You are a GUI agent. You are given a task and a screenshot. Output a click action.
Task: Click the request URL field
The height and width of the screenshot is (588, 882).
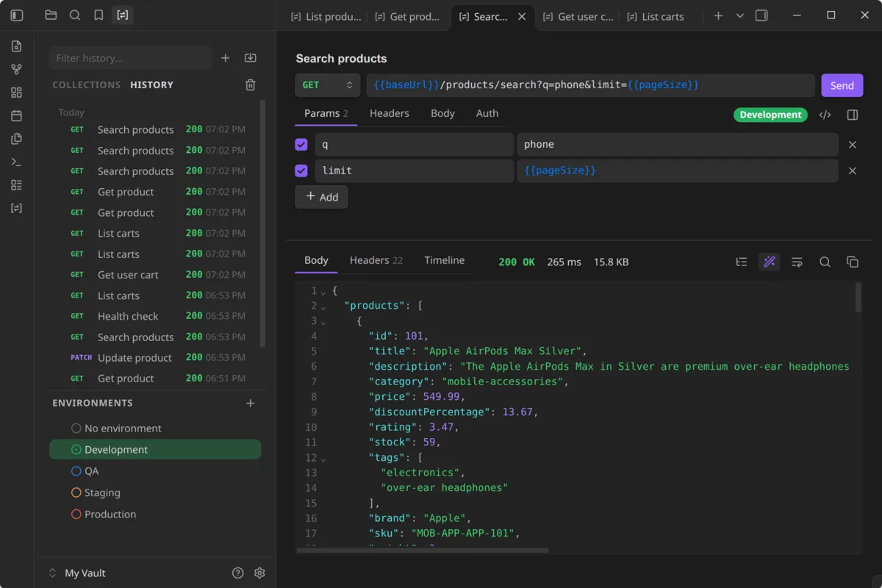[x=591, y=85]
